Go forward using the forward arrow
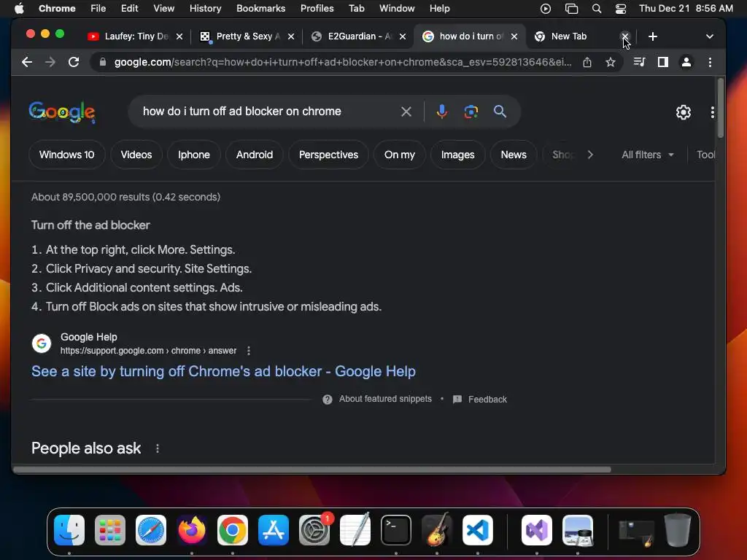 tap(50, 62)
